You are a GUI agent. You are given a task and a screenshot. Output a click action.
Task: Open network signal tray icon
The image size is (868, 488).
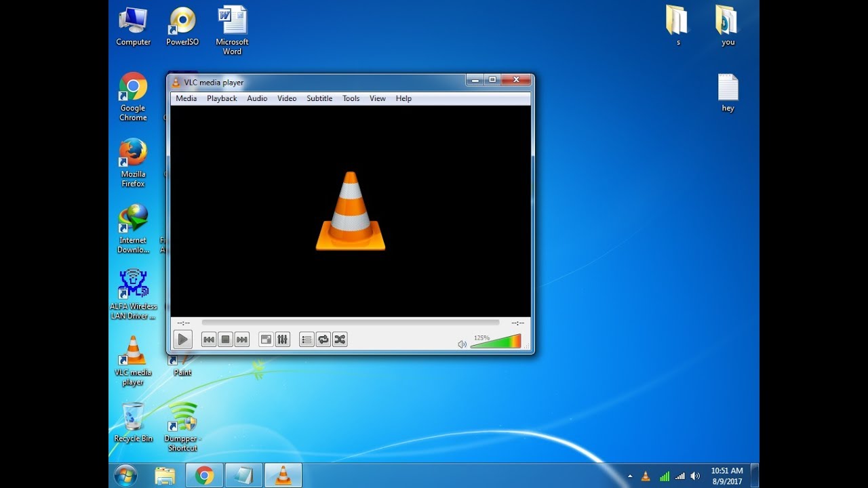click(679, 476)
